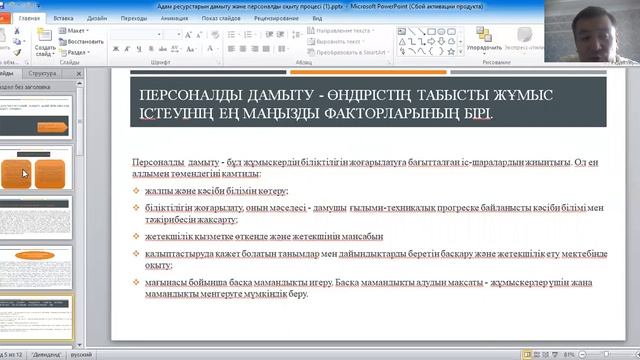Screen dimensions: 640x360
Task: Select the Right Arrow block shape
Action: pos(431,42)
